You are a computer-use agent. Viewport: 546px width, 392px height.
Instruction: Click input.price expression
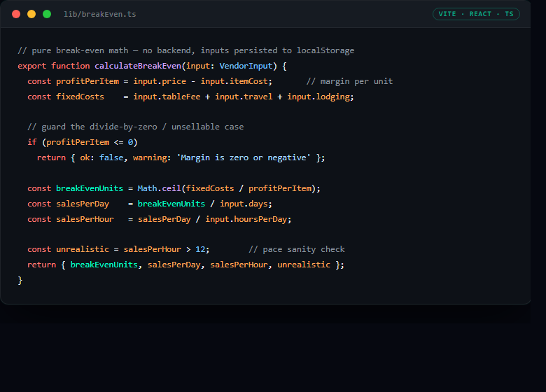coord(160,81)
